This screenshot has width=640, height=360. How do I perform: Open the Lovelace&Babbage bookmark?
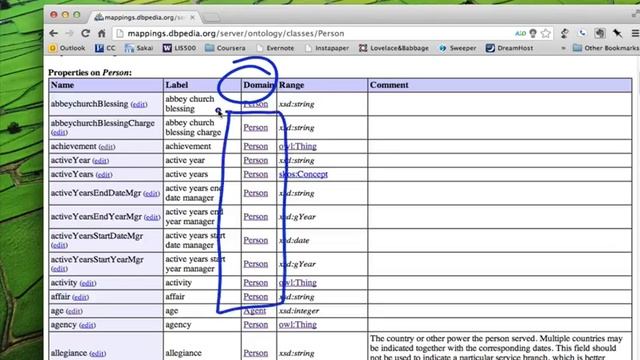(394, 48)
